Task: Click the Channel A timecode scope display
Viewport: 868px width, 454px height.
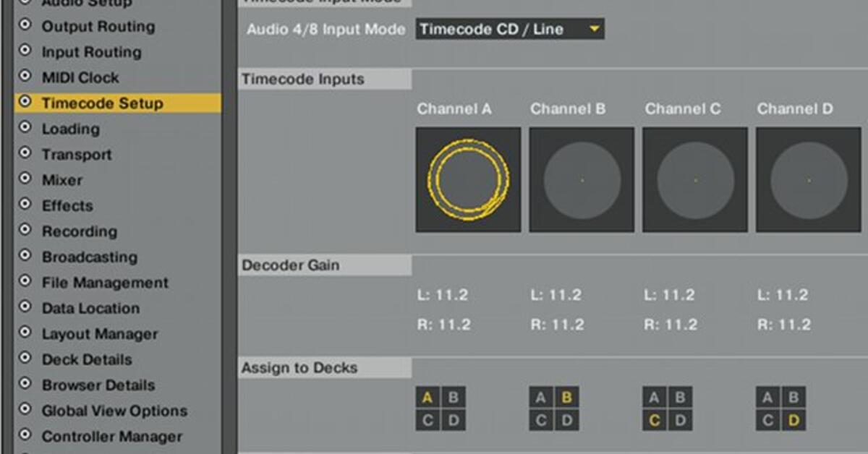Action: tap(468, 179)
